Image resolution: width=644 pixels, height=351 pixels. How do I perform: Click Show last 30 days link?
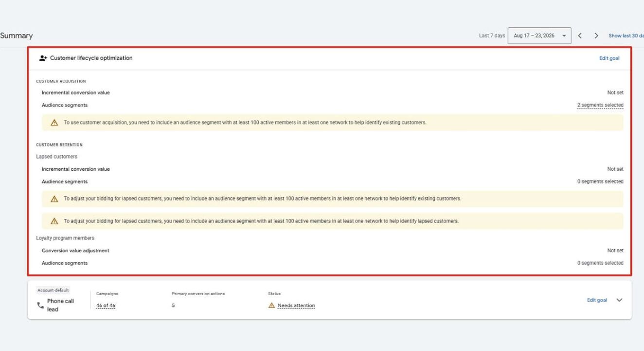626,35
